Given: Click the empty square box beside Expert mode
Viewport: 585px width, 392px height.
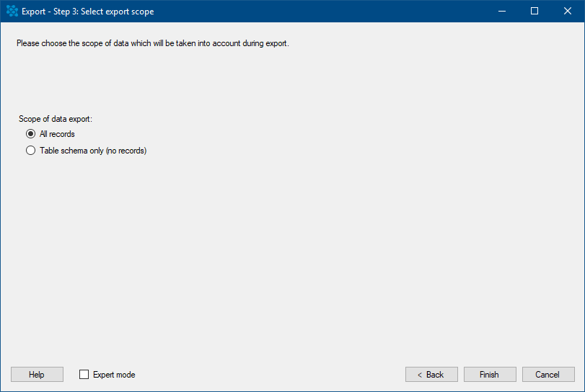Looking at the screenshot, I should pos(84,375).
